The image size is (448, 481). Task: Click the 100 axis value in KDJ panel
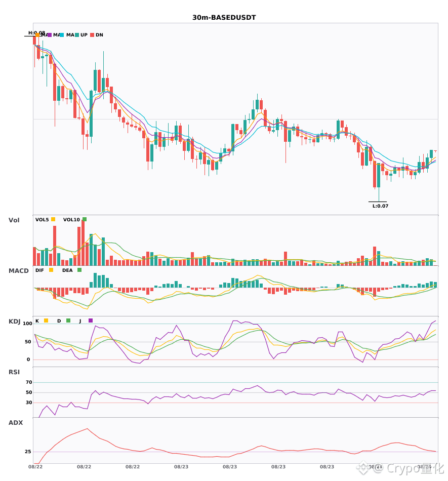click(x=28, y=324)
